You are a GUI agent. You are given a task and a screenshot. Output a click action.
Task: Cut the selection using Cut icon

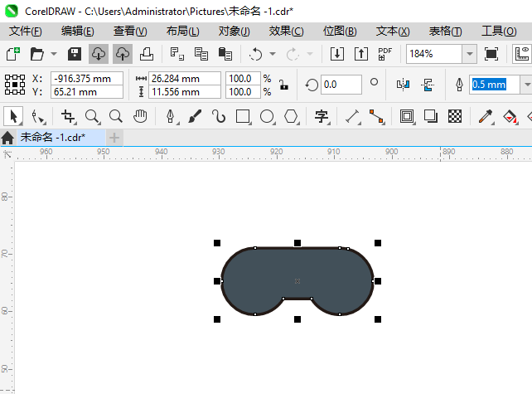(x=177, y=54)
